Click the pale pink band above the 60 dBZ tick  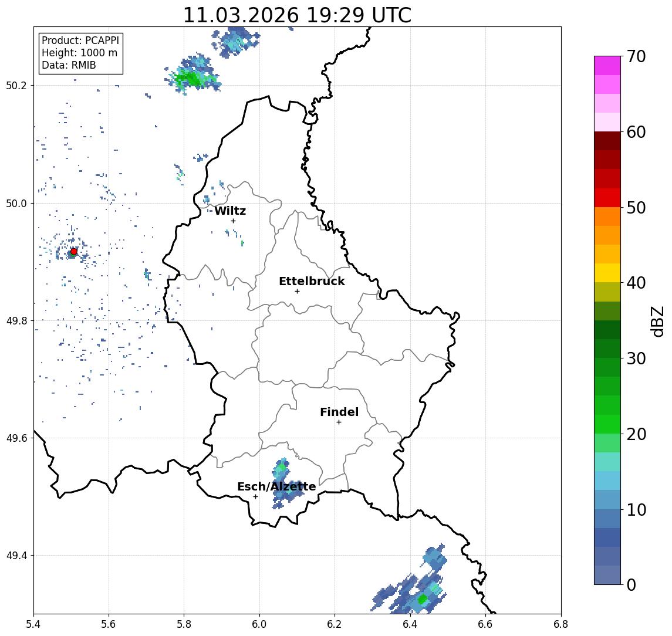[607, 122]
